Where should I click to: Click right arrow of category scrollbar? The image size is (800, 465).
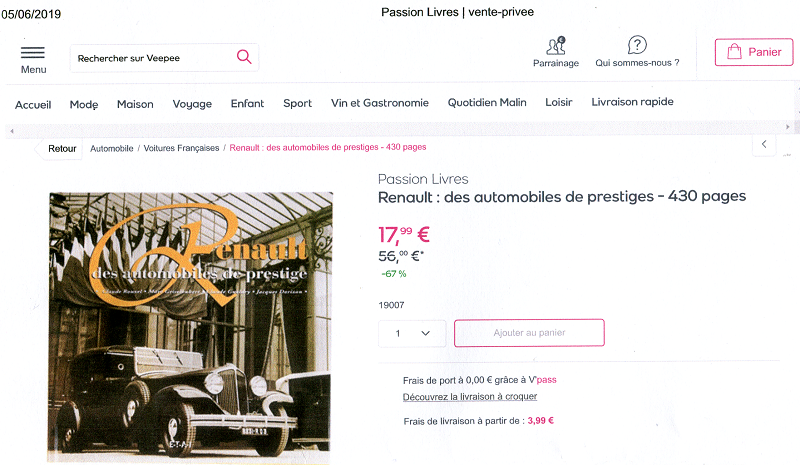tap(787, 127)
